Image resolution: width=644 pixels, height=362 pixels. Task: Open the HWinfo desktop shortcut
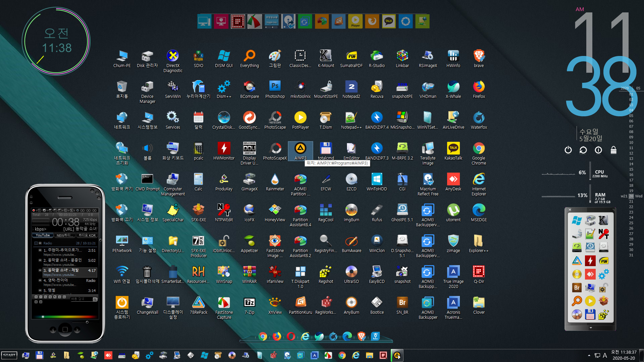[453, 59]
